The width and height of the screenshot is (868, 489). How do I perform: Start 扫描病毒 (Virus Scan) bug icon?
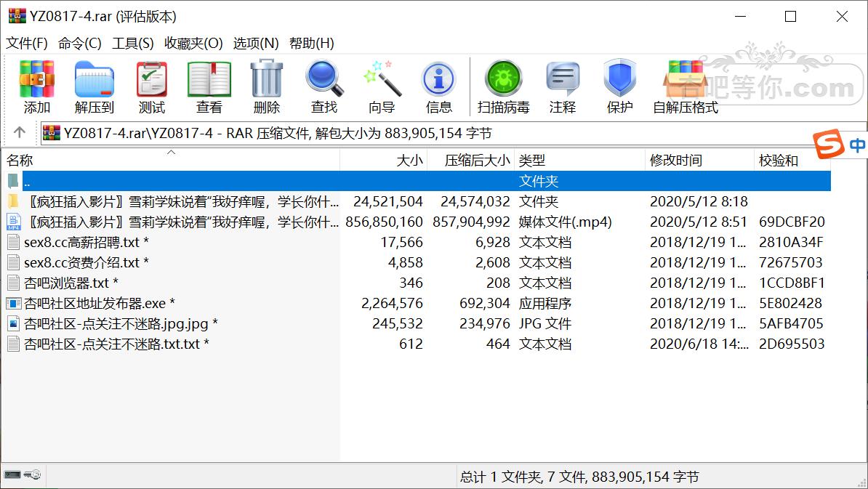pyautogui.click(x=503, y=78)
